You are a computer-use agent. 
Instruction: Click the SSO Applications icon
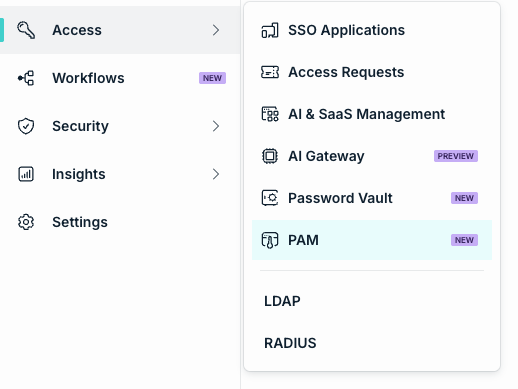tap(270, 30)
